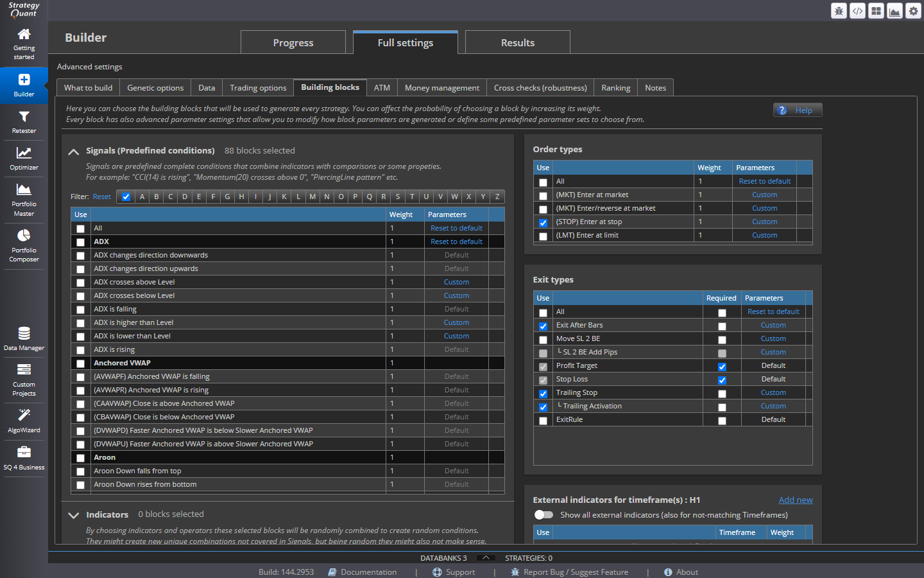Uncheck Exit After Bars use checkbox
Viewport: 924px width, 578px height.
(x=543, y=326)
